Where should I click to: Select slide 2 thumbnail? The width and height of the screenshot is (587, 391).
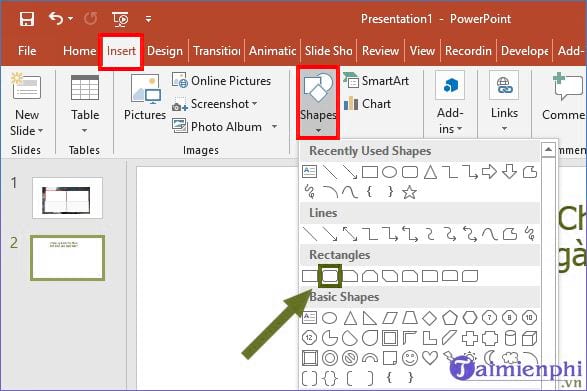pos(67,258)
